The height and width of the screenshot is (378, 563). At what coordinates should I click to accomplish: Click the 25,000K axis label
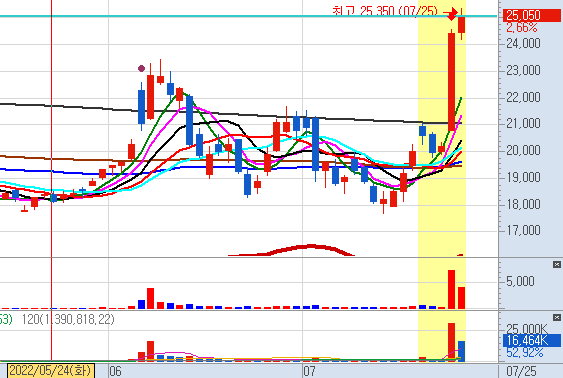point(527,328)
